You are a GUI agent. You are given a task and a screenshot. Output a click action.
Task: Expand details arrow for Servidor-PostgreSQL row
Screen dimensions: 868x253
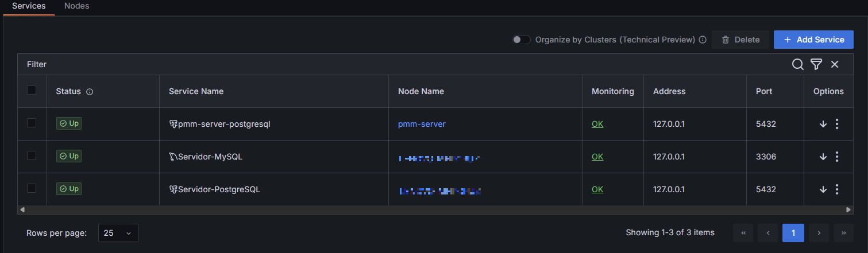coord(823,189)
